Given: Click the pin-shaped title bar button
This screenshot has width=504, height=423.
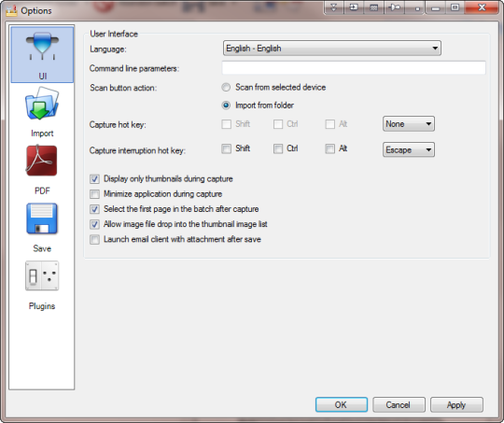Looking at the screenshot, I should (x=395, y=7).
